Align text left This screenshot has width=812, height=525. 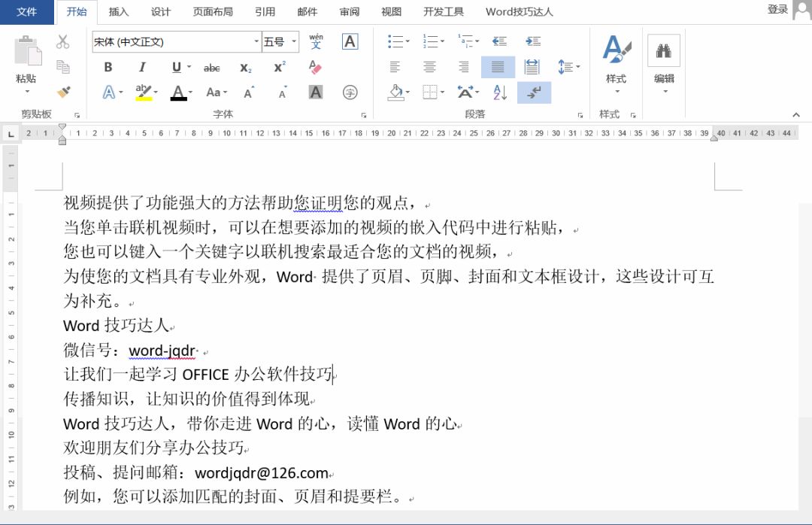395,67
